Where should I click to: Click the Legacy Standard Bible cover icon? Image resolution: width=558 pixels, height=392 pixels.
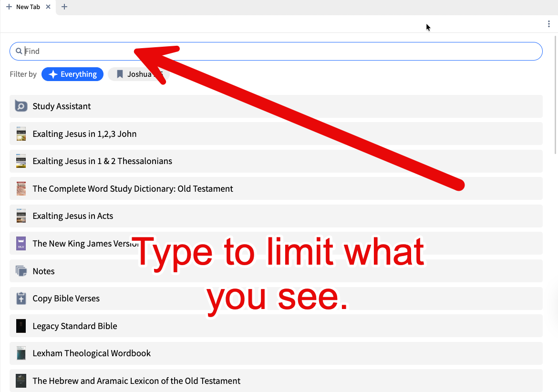point(21,326)
